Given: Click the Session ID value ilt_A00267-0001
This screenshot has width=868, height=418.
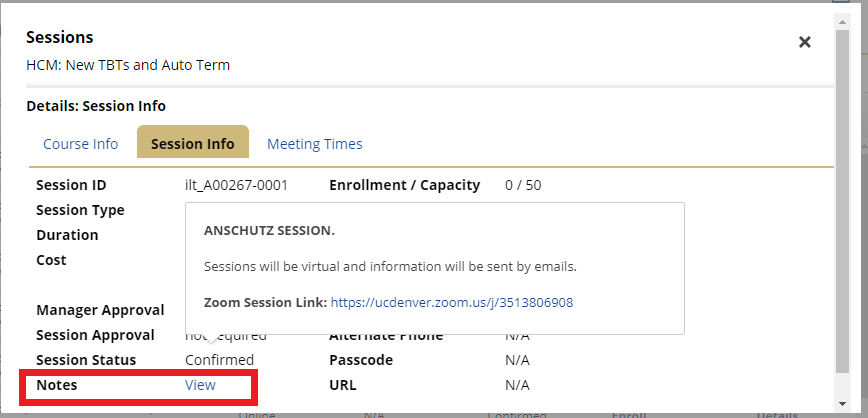Looking at the screenshot, I should click(x=236, y=185).
